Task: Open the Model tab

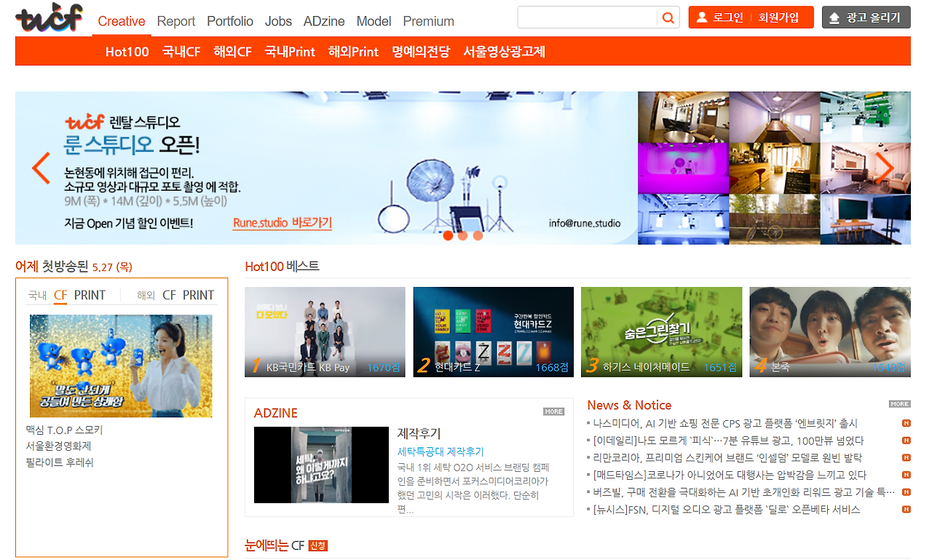Action: pos(374,21)
